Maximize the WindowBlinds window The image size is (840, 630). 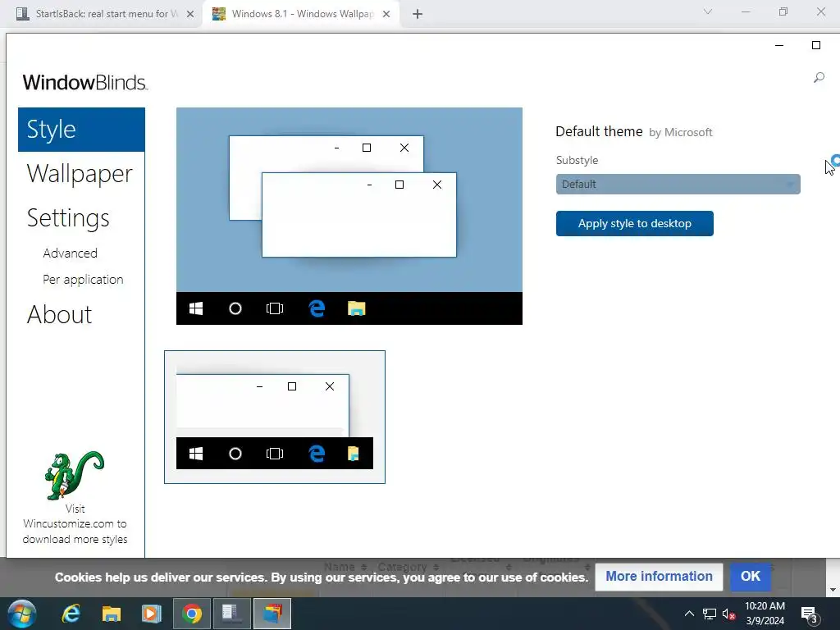(816, 46)
